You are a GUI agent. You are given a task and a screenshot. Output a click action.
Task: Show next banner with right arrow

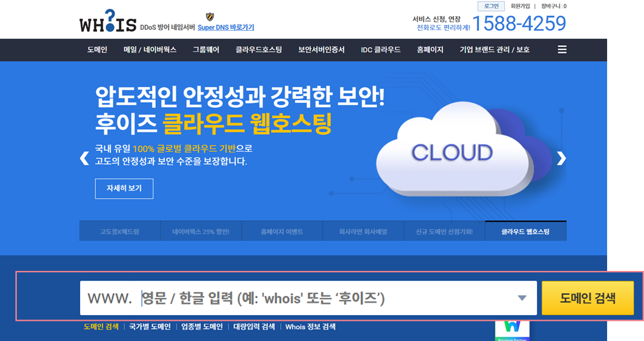tap(561, 159)
